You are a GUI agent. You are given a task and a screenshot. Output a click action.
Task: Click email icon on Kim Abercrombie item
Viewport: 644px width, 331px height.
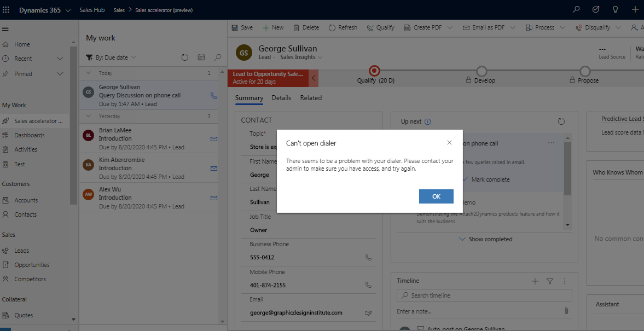[x=213, y=169]
